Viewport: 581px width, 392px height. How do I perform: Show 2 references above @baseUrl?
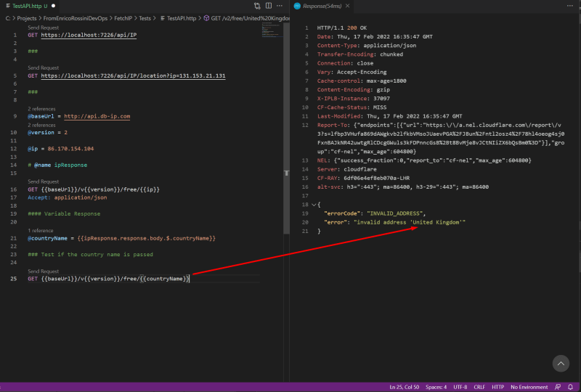41,109
